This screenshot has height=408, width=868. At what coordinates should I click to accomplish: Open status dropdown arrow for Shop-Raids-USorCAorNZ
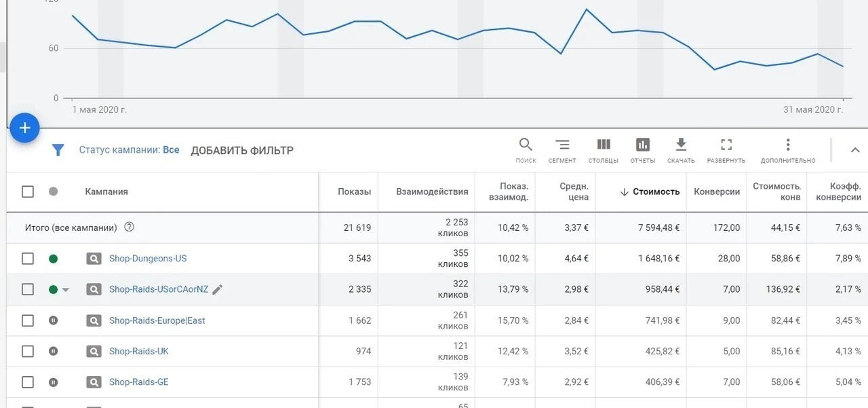point(66,290)
